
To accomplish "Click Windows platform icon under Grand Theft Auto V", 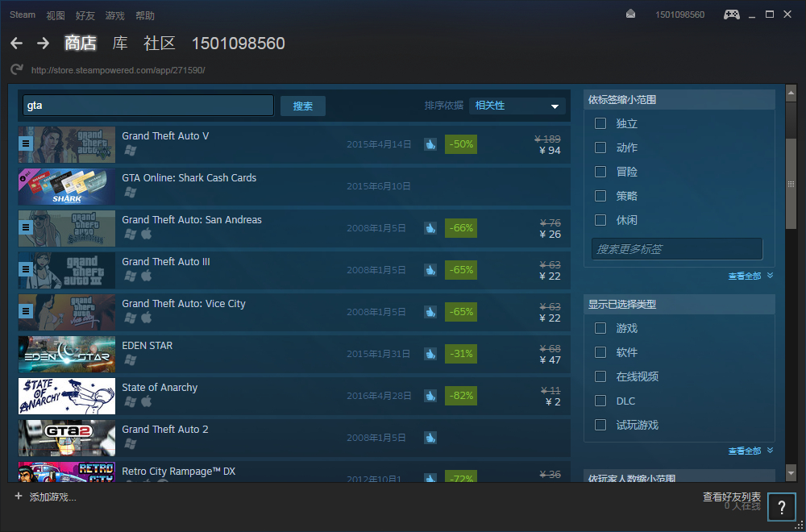I will click(131, 151).
